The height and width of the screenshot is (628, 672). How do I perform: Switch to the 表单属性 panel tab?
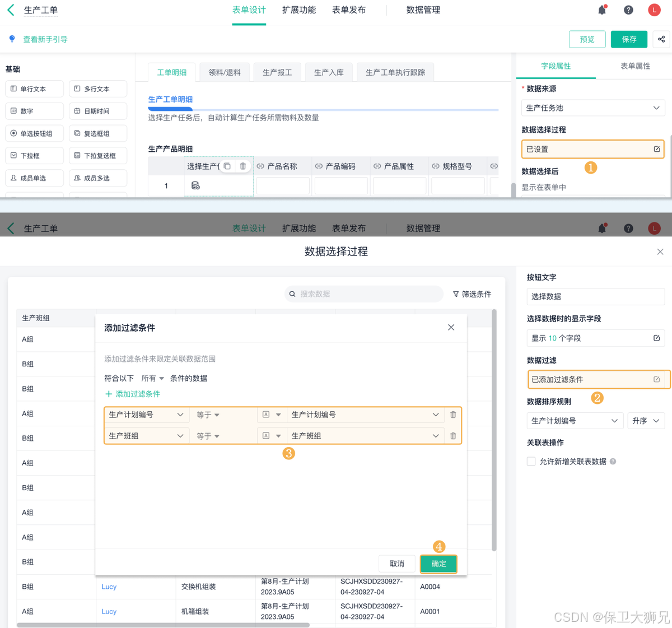(635, 66)
